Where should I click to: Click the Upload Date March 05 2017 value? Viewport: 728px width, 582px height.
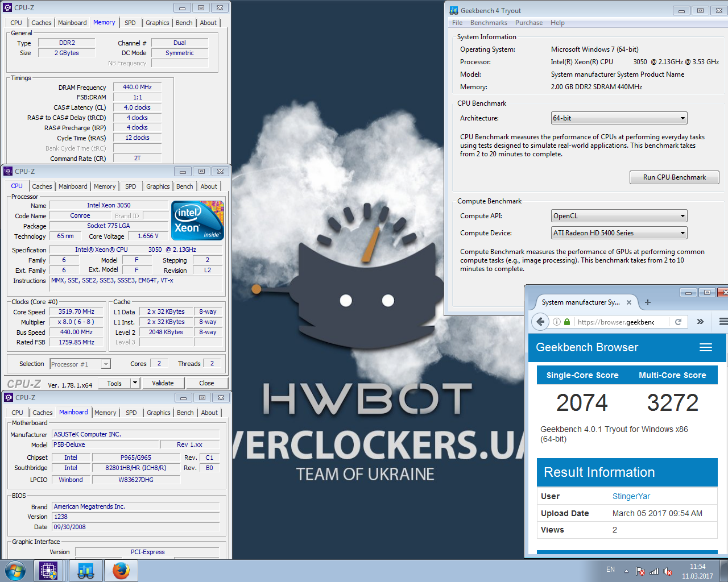point(657,513)
